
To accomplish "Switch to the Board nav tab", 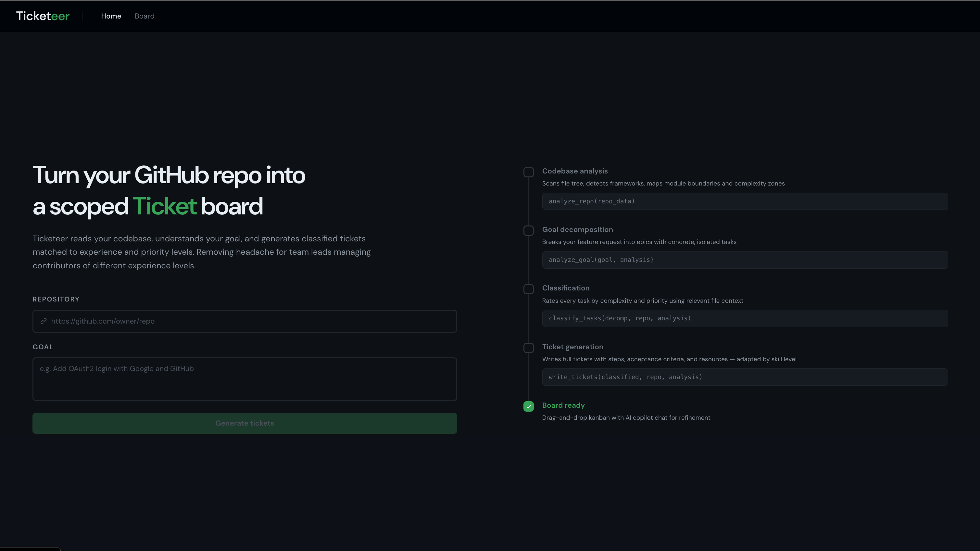I will (144, 16).
